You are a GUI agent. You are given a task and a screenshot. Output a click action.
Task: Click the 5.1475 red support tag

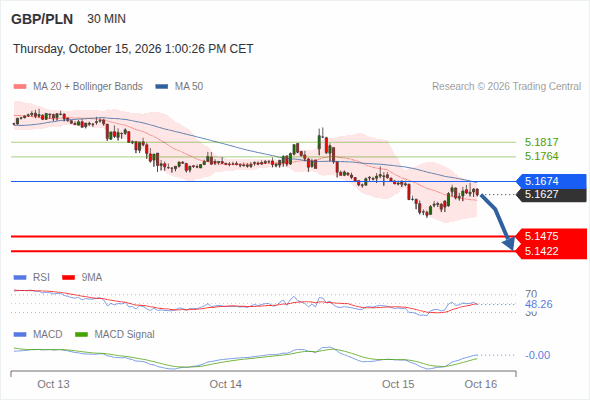tap(552, 236)
